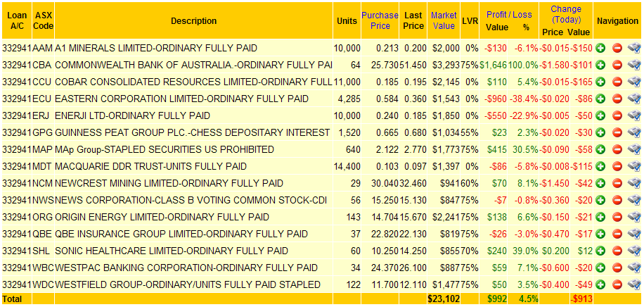Screen dimensions: 644x307
Task: Sort by the Purchase Price column link
Action: [x=380, y=20]
